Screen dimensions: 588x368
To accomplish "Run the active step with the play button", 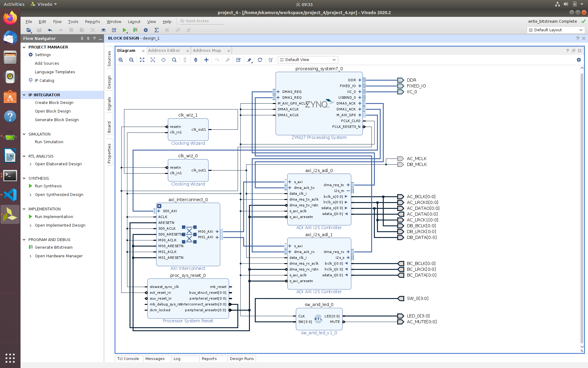I will pyautogui.click(x=124, y=30).
